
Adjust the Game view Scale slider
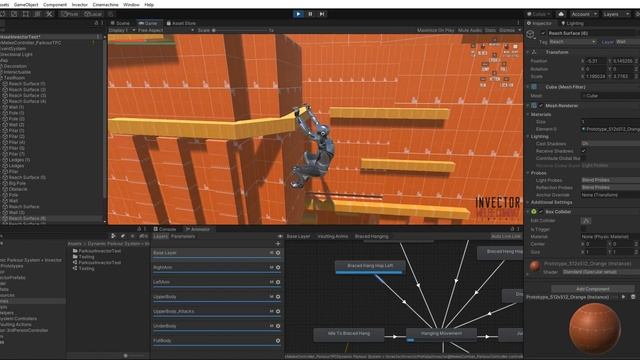click(x=239, y=30)
